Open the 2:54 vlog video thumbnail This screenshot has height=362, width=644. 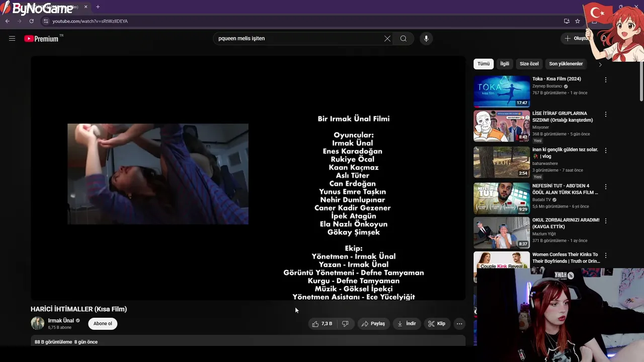tap(502, 162)
